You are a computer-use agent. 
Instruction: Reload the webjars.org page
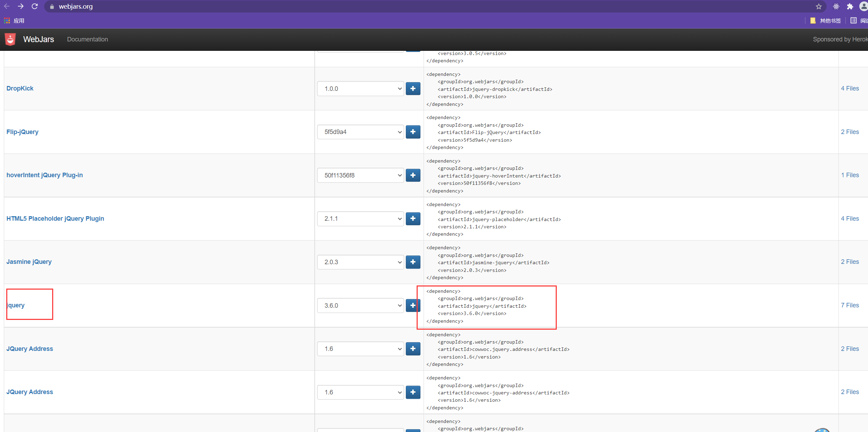click(35, 7)
